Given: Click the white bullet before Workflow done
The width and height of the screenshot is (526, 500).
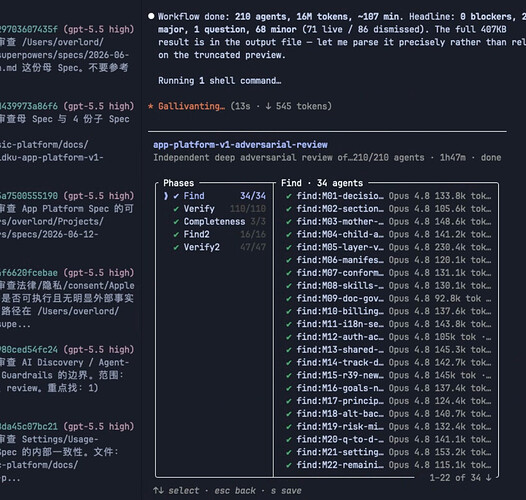Looking at the screenshot, I should click(x=151, y=16).
